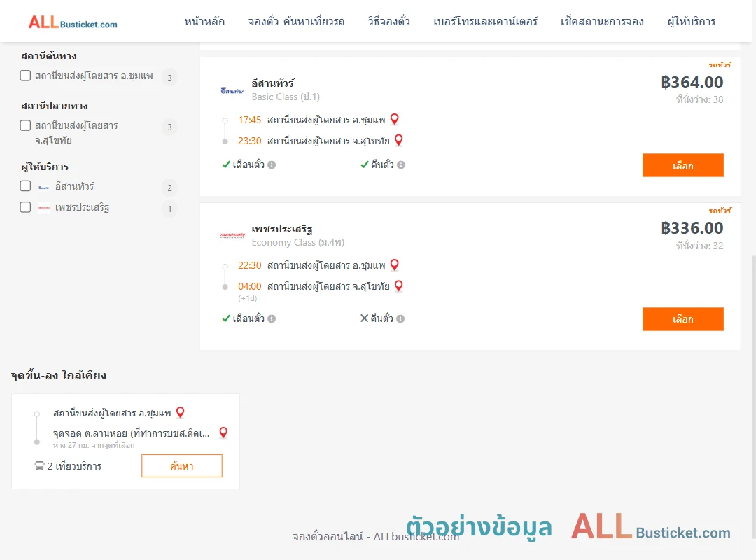Click info icon beside เลื่อนตั๋ว on อีสานทัวร์ card

272,165
